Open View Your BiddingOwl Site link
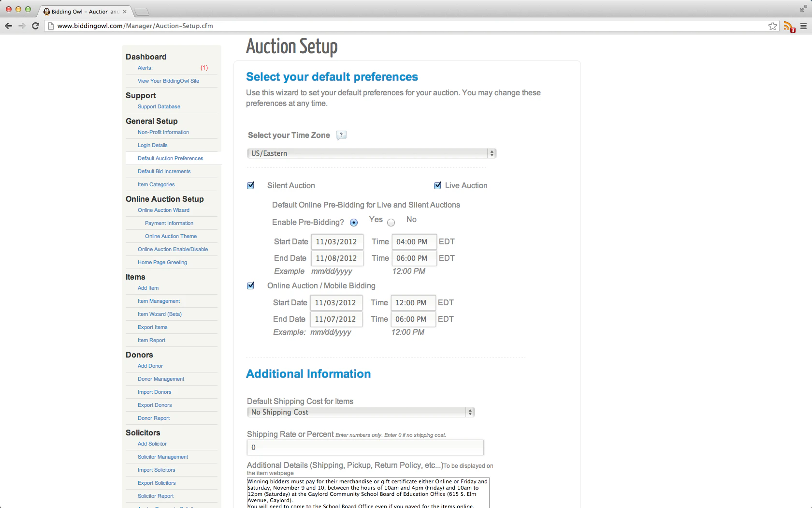Screen dimensions: 812x508 point(168,81)
